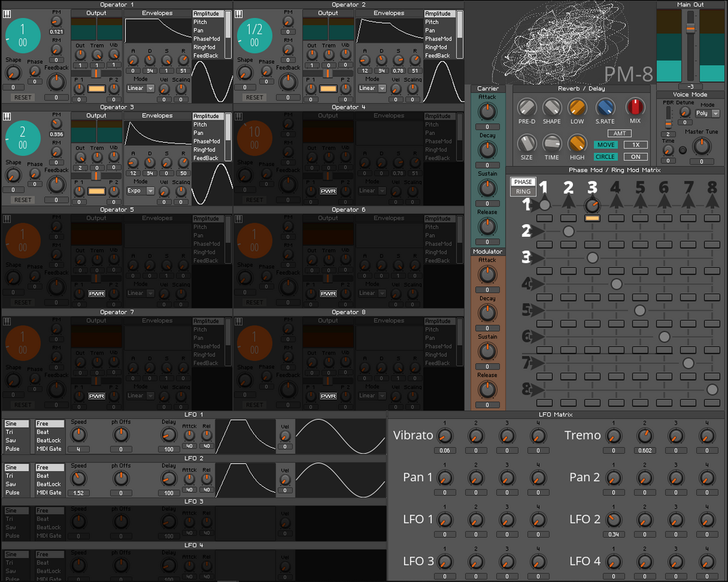Click Operator 1 output pan slider
728x582 pixels.
pos(96,73)
